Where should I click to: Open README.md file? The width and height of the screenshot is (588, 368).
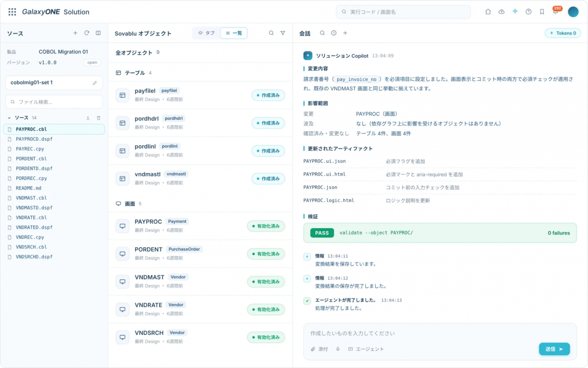click(x=54, y=188)
